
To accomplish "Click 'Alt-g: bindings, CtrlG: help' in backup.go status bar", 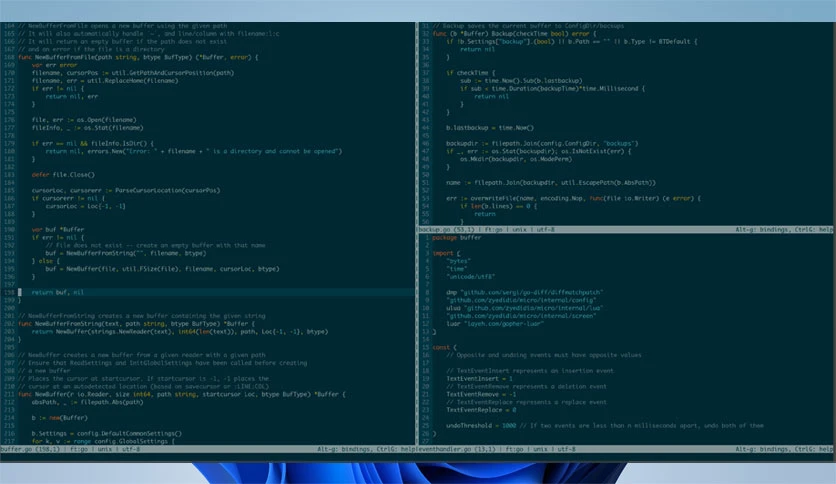I will [784, 230].
